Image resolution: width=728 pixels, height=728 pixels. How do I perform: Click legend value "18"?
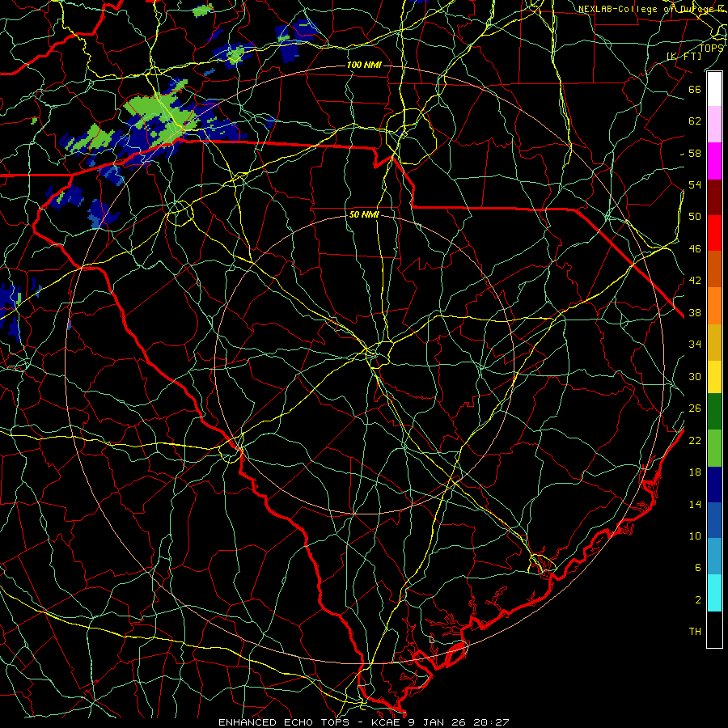coord(695,472)
